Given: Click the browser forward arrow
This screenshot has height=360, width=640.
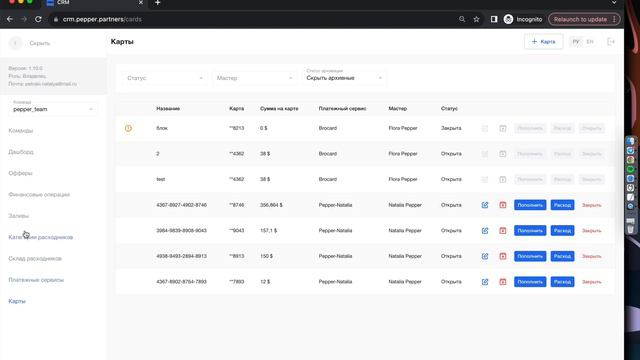Looking at the screenshot, I should pyautogui.click(x=24, y=19).
